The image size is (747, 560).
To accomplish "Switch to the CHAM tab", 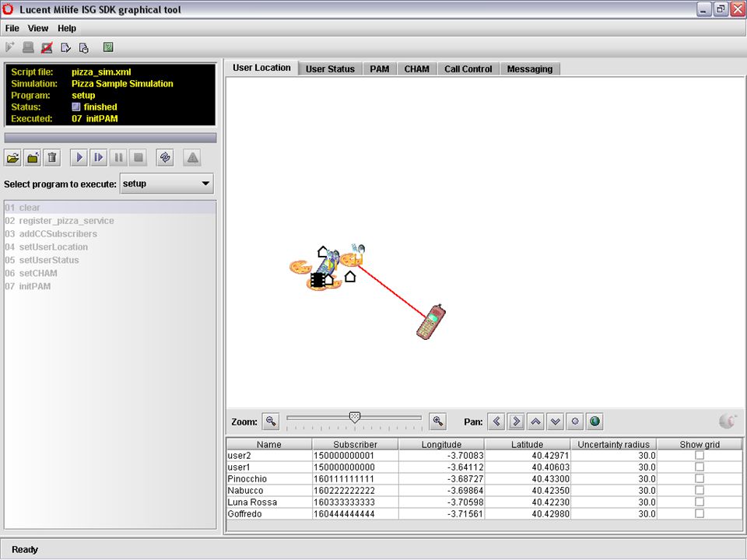I will click(417, 69).
